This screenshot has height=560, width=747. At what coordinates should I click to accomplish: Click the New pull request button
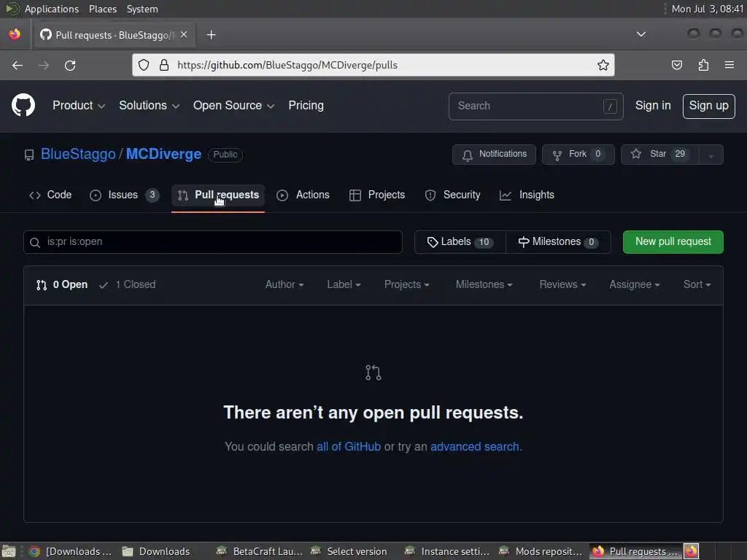[673, 242]
